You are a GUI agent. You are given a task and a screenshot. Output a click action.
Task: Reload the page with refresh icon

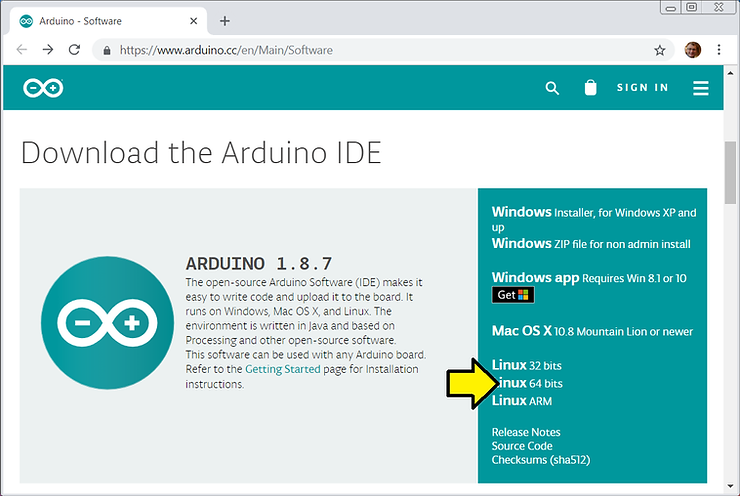[x=74, y=49]
